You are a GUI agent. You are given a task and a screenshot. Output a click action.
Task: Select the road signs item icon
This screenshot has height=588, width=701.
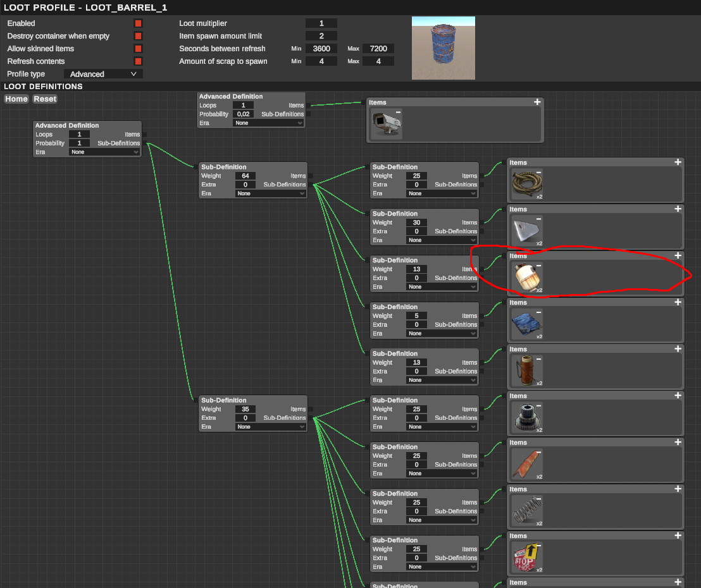click(x=526, y=558)
